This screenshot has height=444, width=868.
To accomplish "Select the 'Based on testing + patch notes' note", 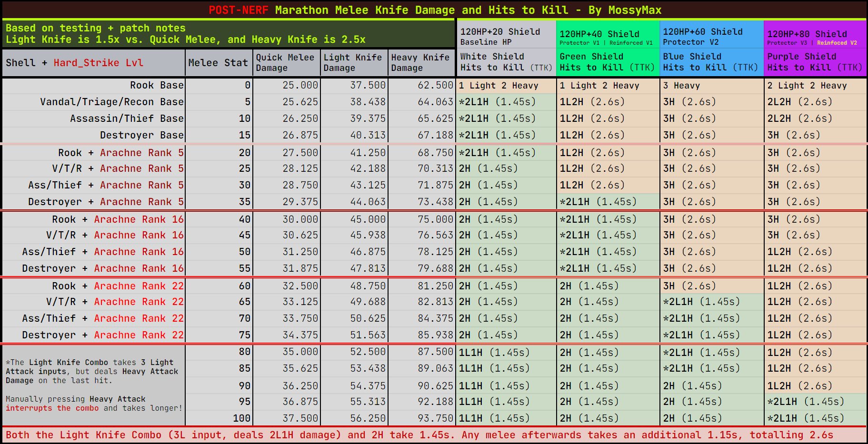I will click(96, 28).
